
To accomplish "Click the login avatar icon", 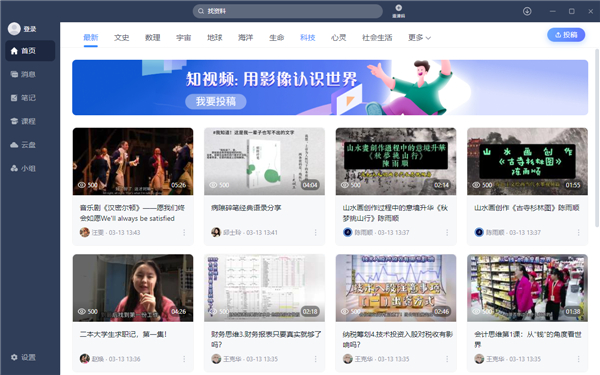I will [14, 29].
